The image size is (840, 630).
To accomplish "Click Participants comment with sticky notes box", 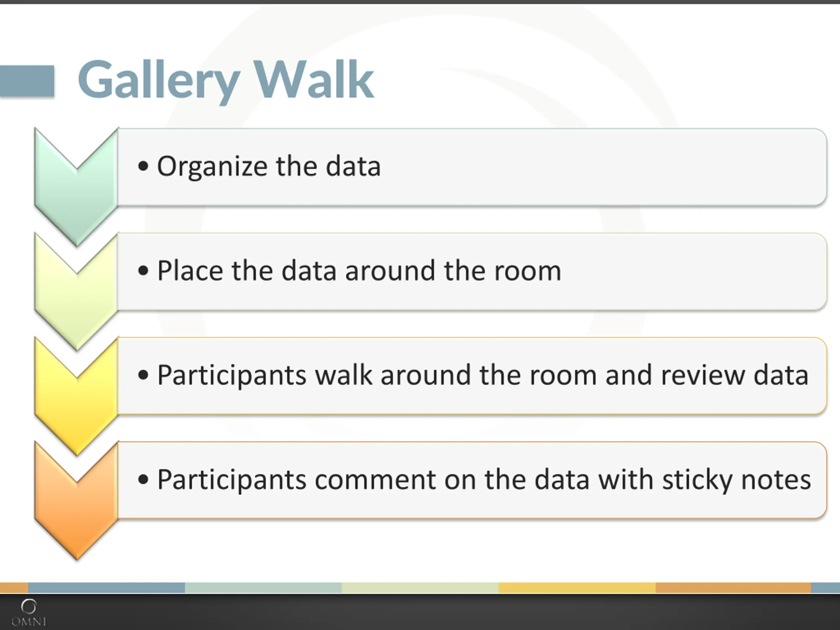I will point(472,480).
